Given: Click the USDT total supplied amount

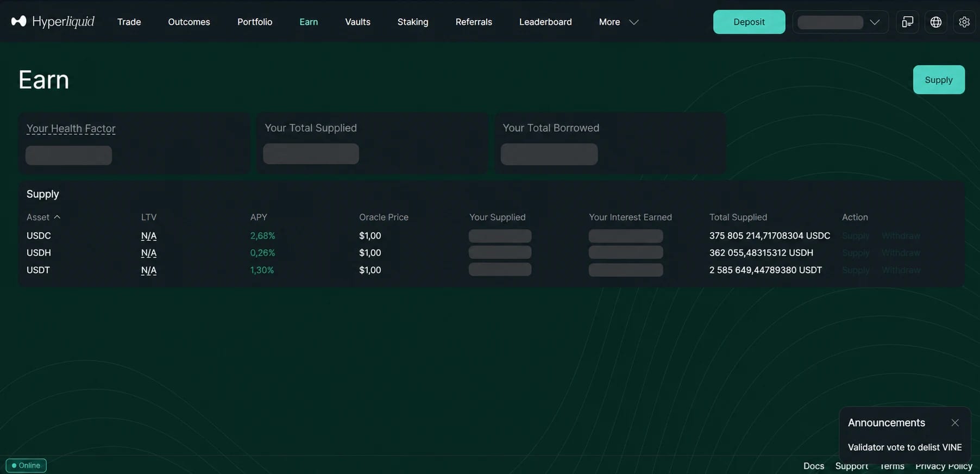Looking at the screenshot, I should [x=765, y=270].
